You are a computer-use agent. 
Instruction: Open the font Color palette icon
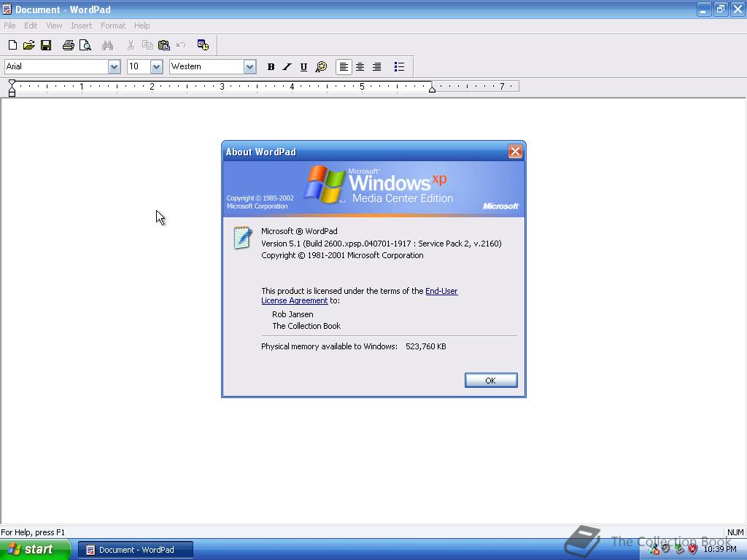pyautogui.click(x=321, y=66)
